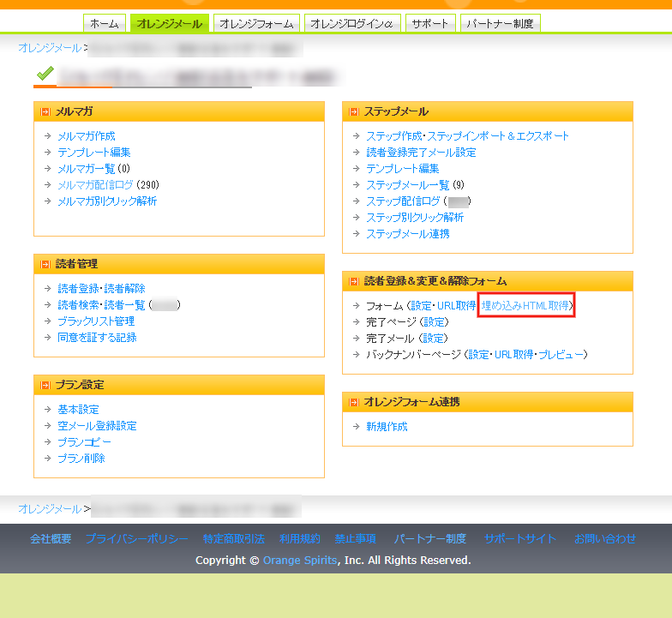672x618 pixels.
Task: Open 利用規約 footer link
Action: [300, 538]
